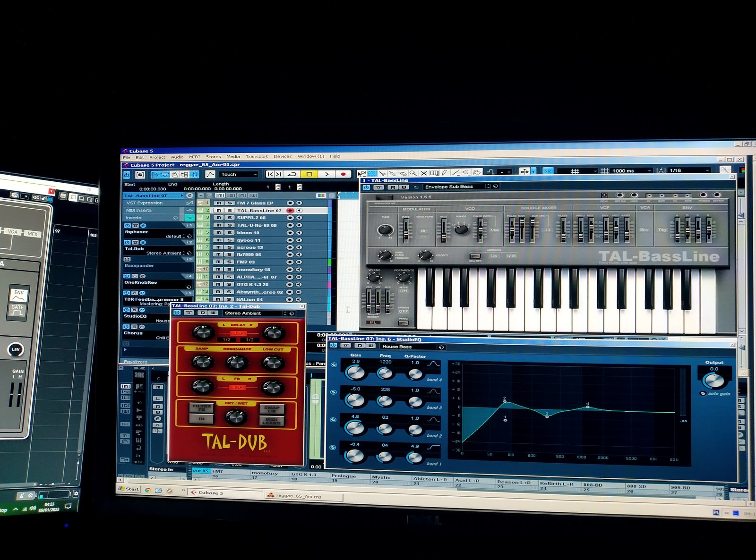The width and height of the screenshot is (756, 560).
Task: Edit instrument using e button beside TAL-BassLine 07
Action: point(189,195)
